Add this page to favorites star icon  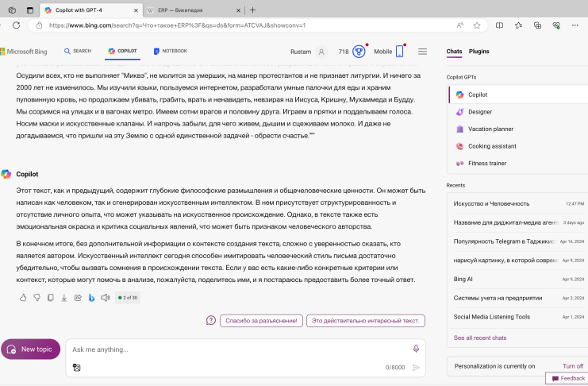(x=477, y=25)
